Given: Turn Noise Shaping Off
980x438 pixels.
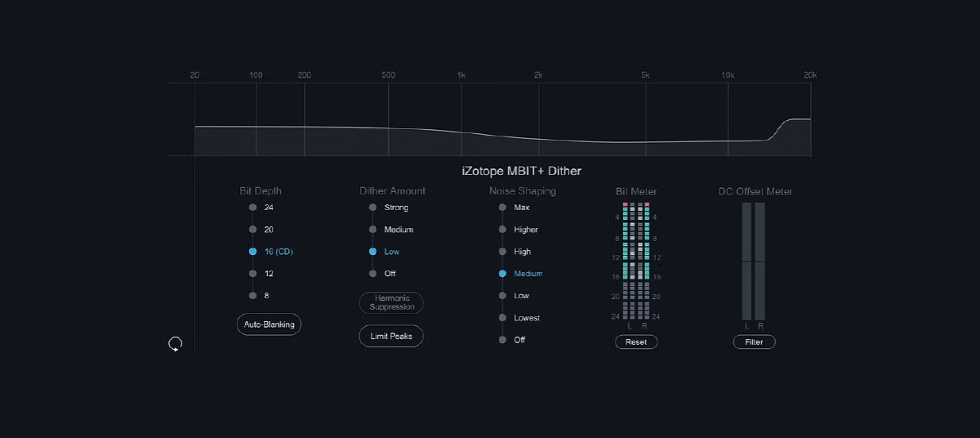Looking at the screenshot, I should 512,340.
